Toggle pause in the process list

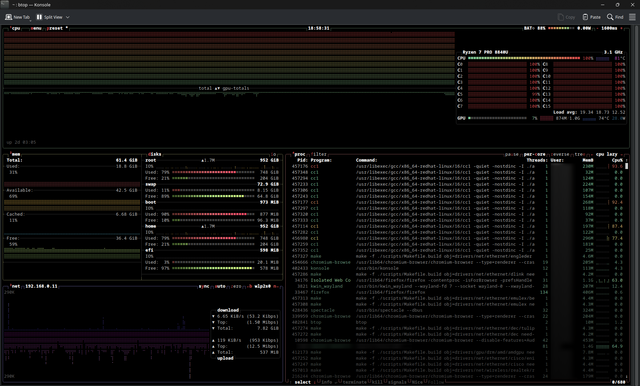point(512,154)
